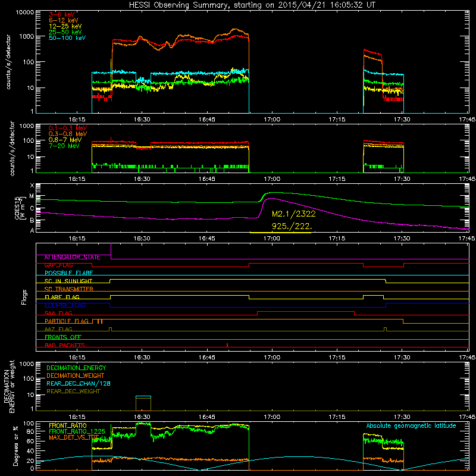This screenshot has height=476, width=476.
Task: Click the 0.8-7 MeV legend entry
Action: 65,140
